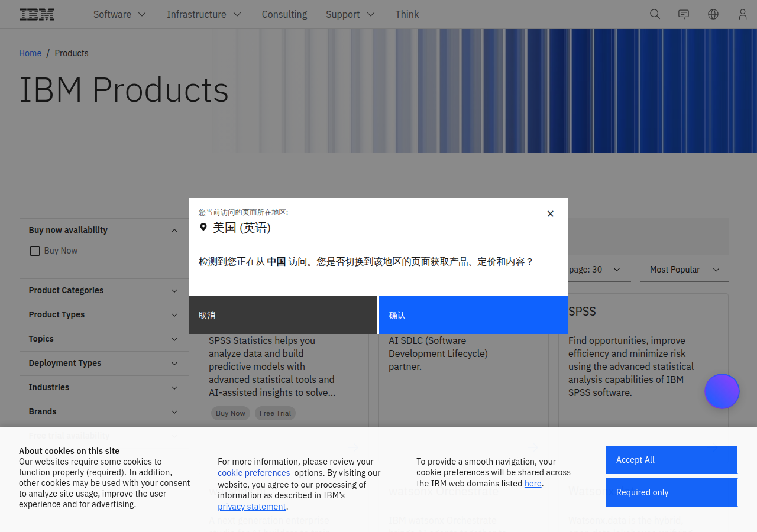Click the location pin icon in dialog

203,227
